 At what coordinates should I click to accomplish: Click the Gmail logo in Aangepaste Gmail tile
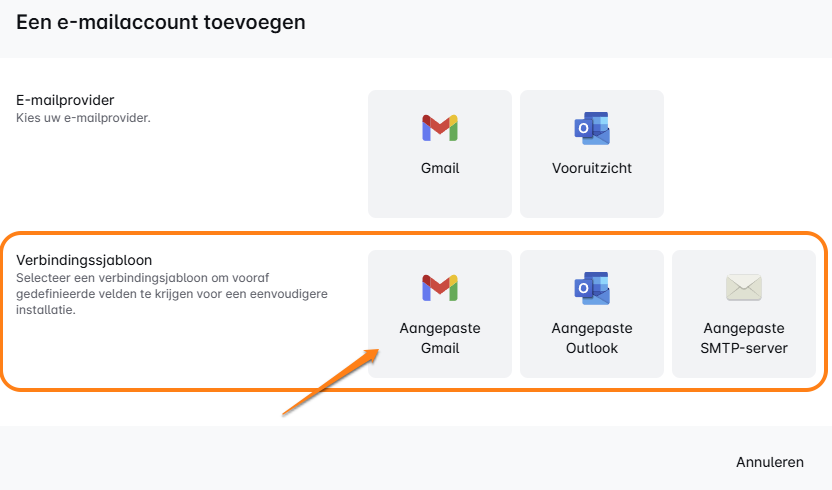click(x=440, y=288)
